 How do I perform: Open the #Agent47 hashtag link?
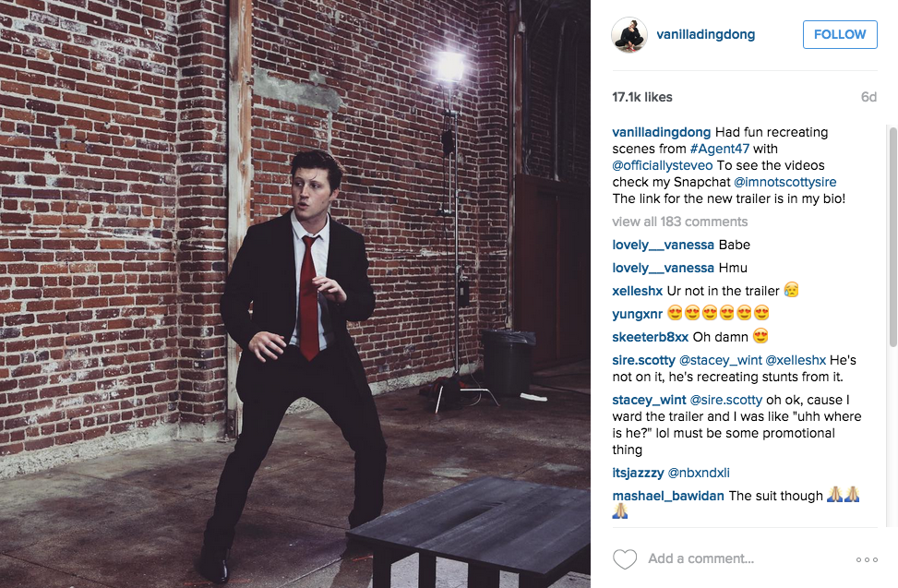720,149
